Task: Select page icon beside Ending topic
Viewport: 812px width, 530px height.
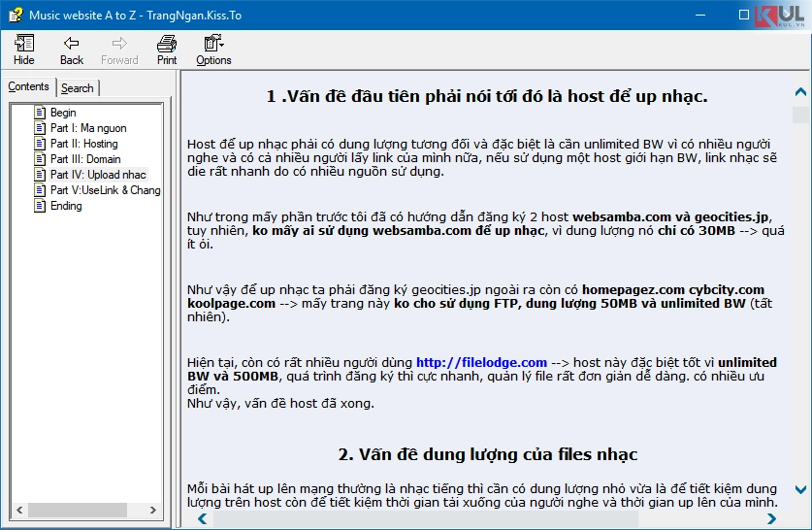Action: tap(40, 206)
